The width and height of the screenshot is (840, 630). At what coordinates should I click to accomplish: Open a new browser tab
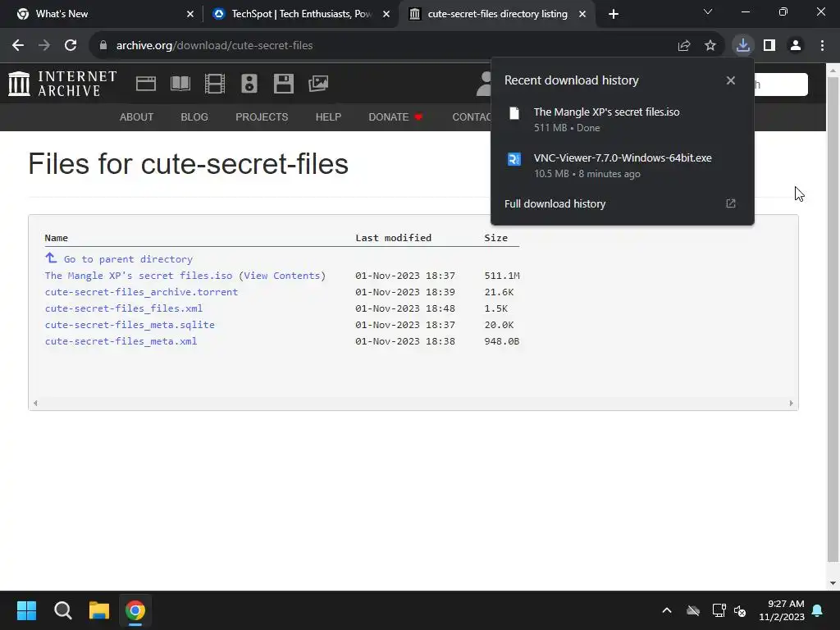[x=614, y=14]
